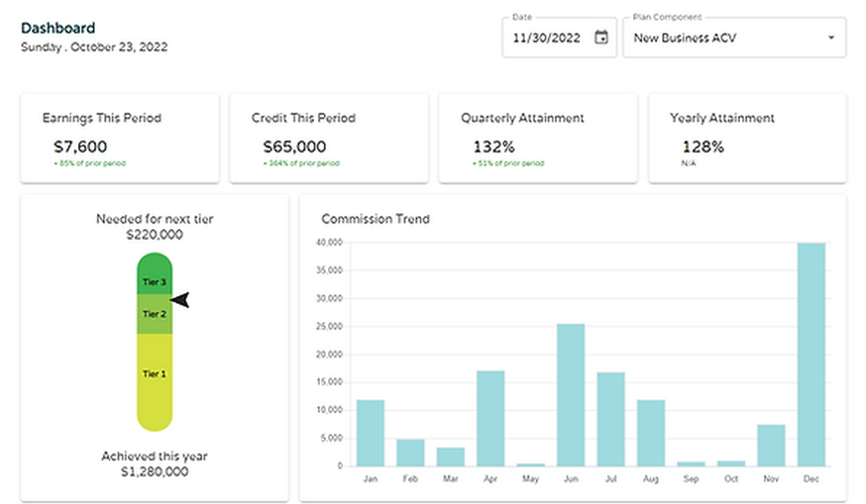
Task: Click the Achieved this year label
Action: (155, 456)
